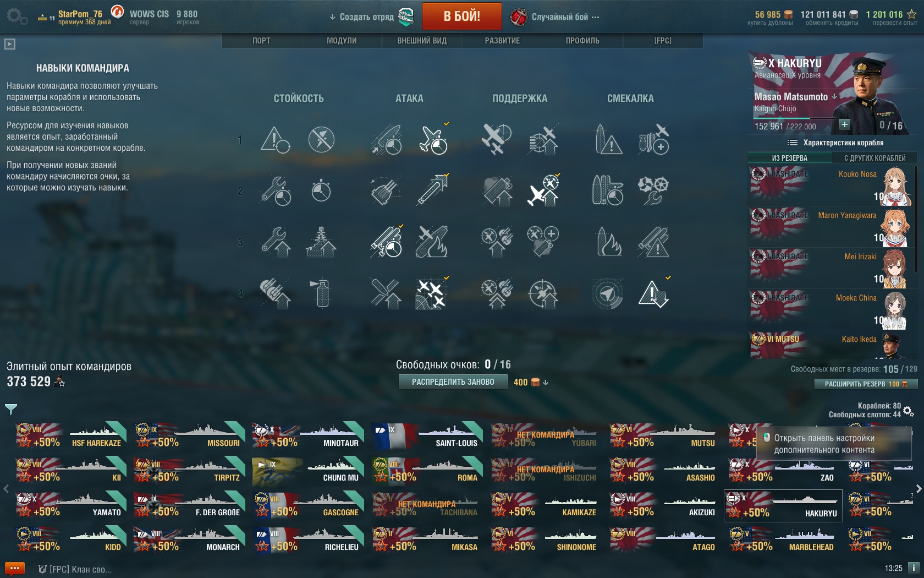This screenshot has width=924, height=578.
Task: Switch to ИЗ РЕЗЕРВА commander list
Action: point(790,158)
